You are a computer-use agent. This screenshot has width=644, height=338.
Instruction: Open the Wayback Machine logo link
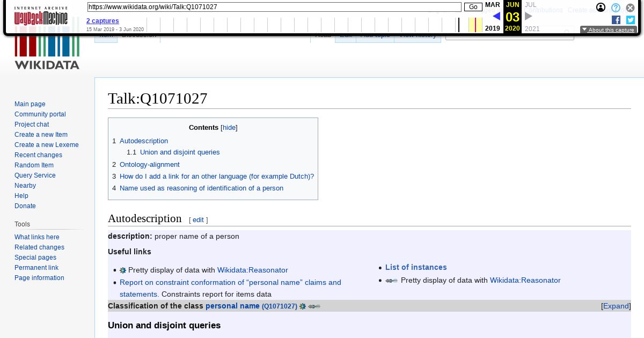41,16
